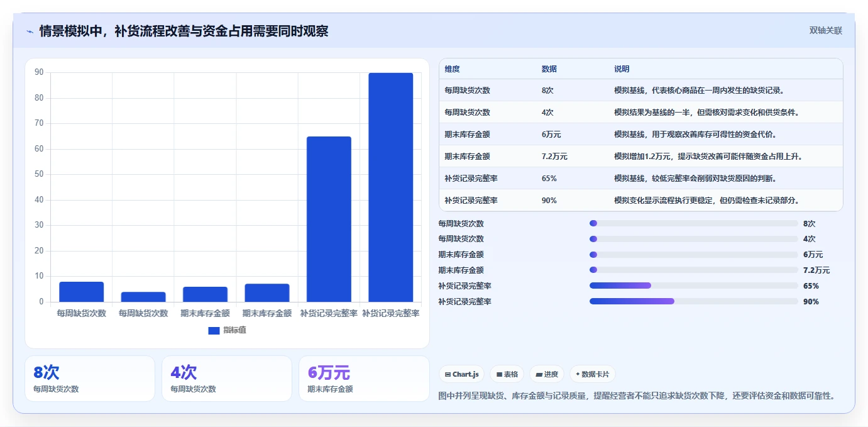This screenshot has height=427, width=868.
Task: Click the shortest chart bar with value 4
Action: point(143,297)
